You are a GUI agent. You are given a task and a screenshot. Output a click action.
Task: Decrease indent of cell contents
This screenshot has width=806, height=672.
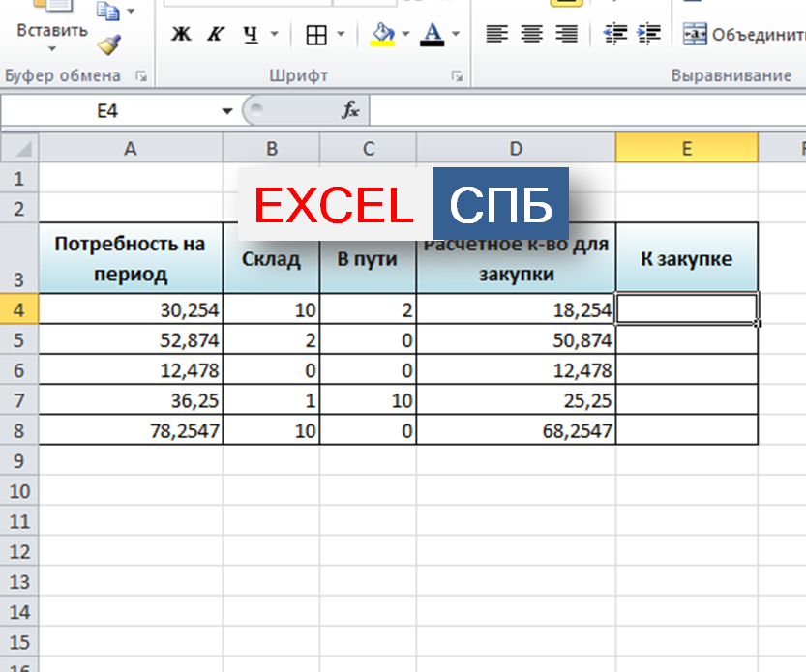614,35
